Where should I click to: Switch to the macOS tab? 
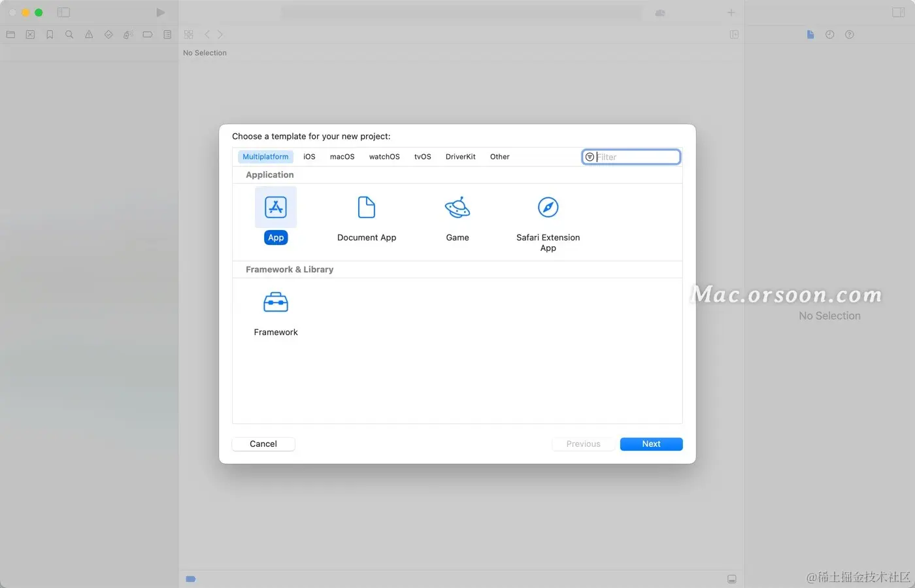[342, 157]
